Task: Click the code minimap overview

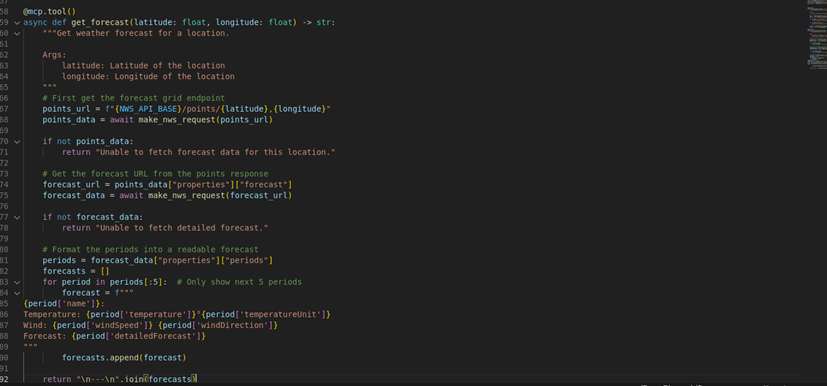Action: coord(816,34)
